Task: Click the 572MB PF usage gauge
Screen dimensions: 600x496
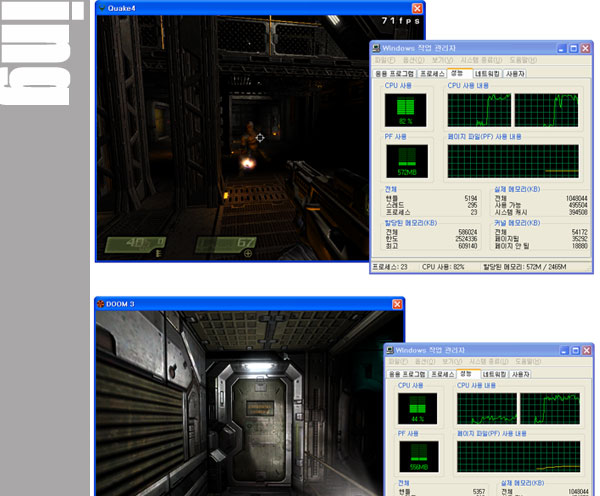Action: [405, 160]
